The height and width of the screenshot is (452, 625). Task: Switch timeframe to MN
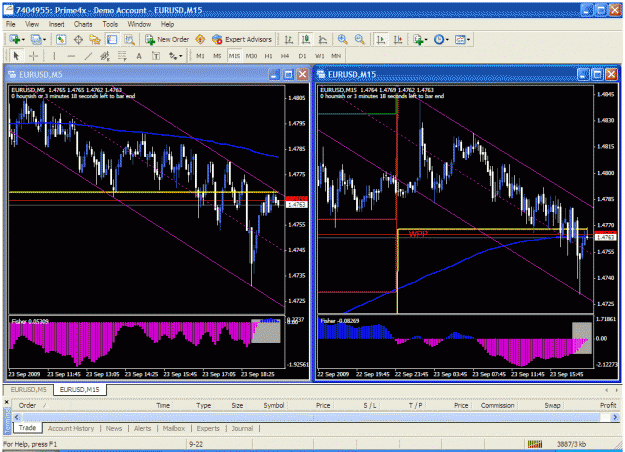pos(336,56)
